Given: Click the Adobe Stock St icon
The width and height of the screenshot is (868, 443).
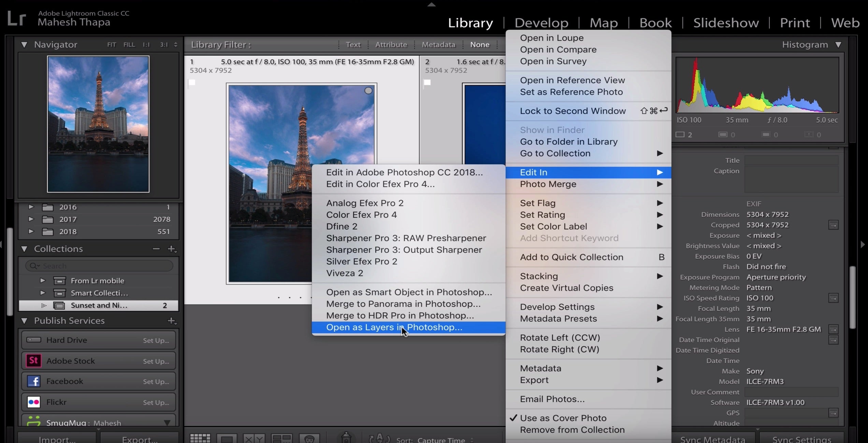Looking at the screenshot, I should pyautogui.click(x=33, y=360).
